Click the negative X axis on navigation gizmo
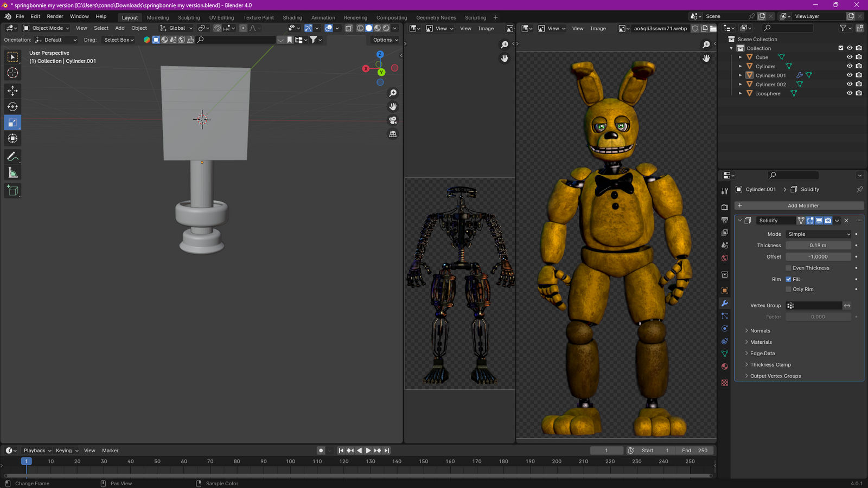The image size is (868, 488). 394,68
